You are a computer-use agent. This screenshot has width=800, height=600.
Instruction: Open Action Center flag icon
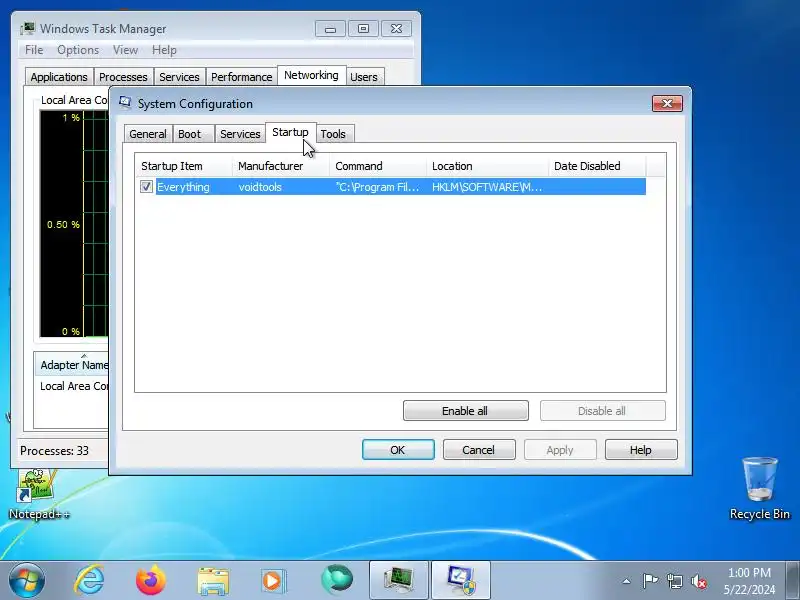pyautogui.click(x=650, y=581)
